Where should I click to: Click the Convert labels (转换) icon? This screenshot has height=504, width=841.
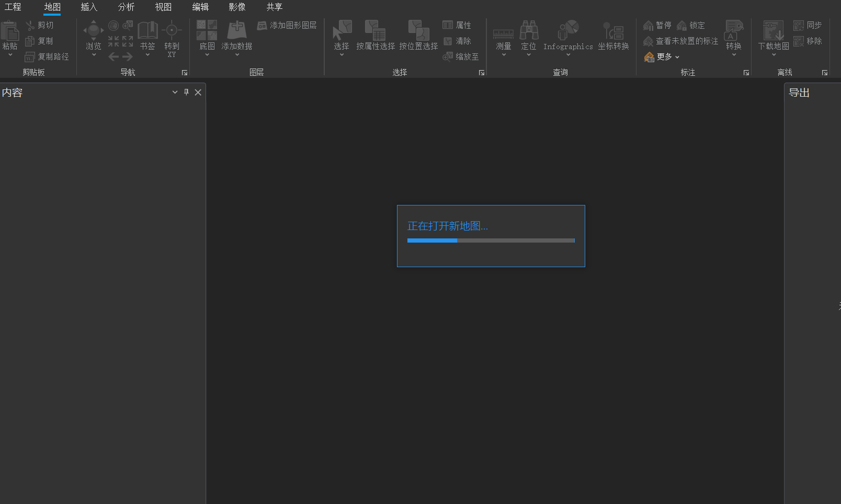coord(734,30)
